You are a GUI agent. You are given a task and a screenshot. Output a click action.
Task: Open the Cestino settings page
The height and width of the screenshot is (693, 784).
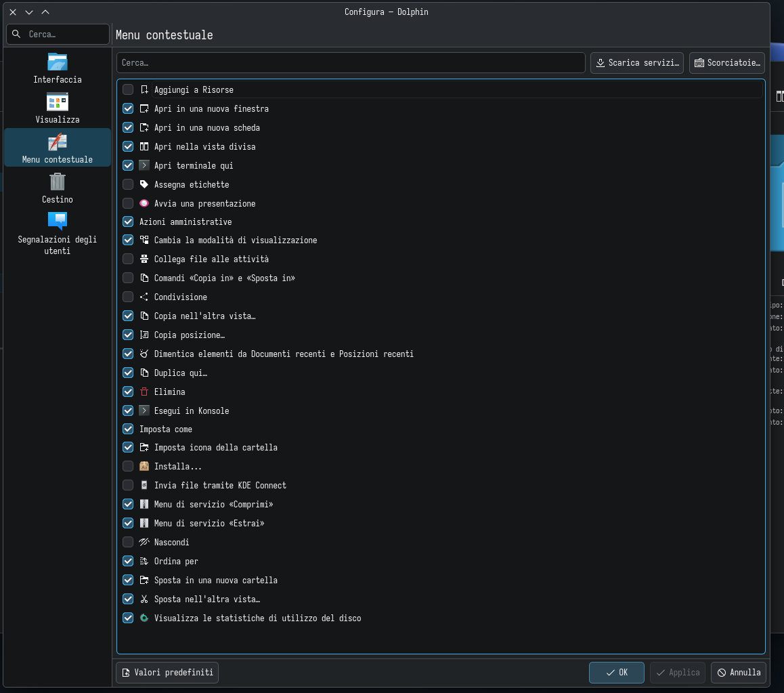click(x=58, y=188)
